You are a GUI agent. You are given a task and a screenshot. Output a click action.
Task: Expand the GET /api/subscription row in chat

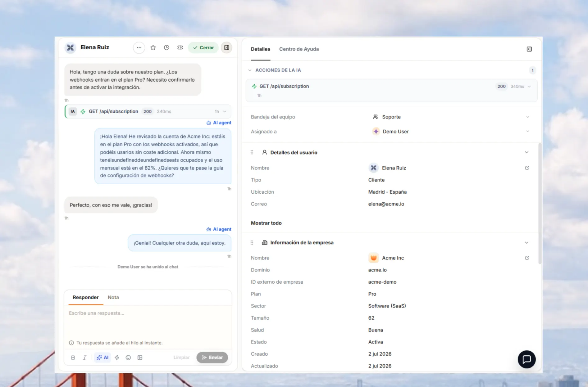point(225,111)
